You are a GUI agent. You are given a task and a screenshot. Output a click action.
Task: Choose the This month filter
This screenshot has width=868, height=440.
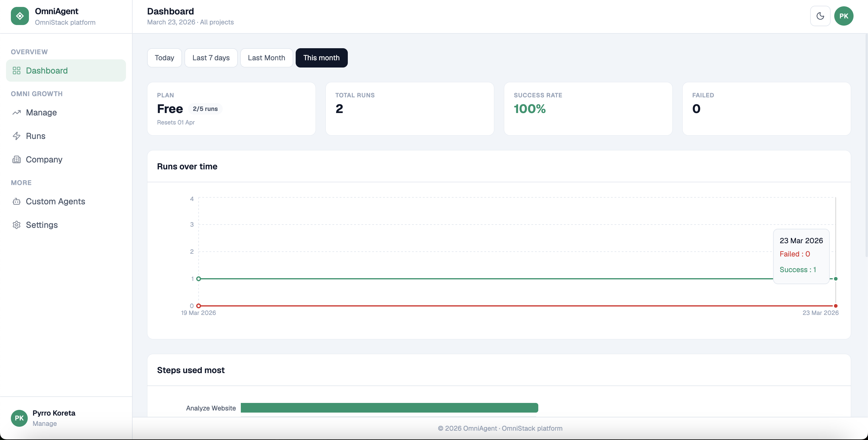pyautogui.click(x=321, y=58)
